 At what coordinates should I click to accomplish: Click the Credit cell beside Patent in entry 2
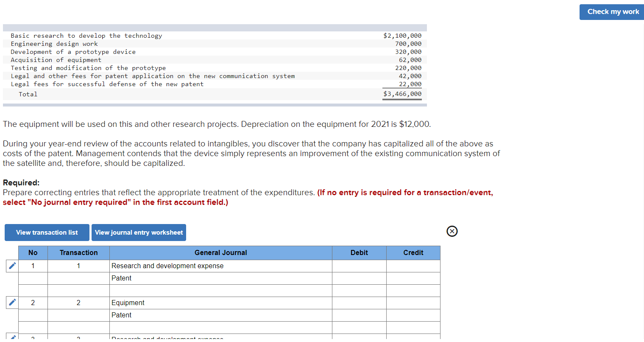413,315
